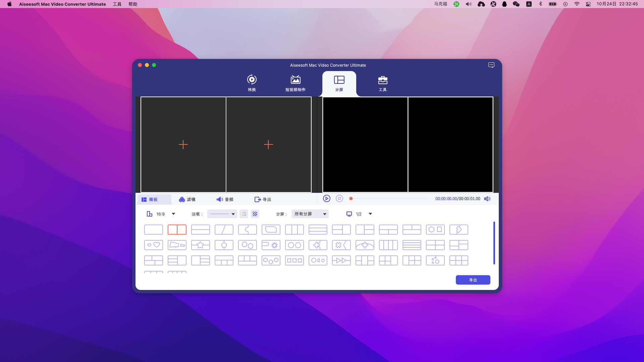
Task: Mute the preview volume speaker icon
Action: 487,199
